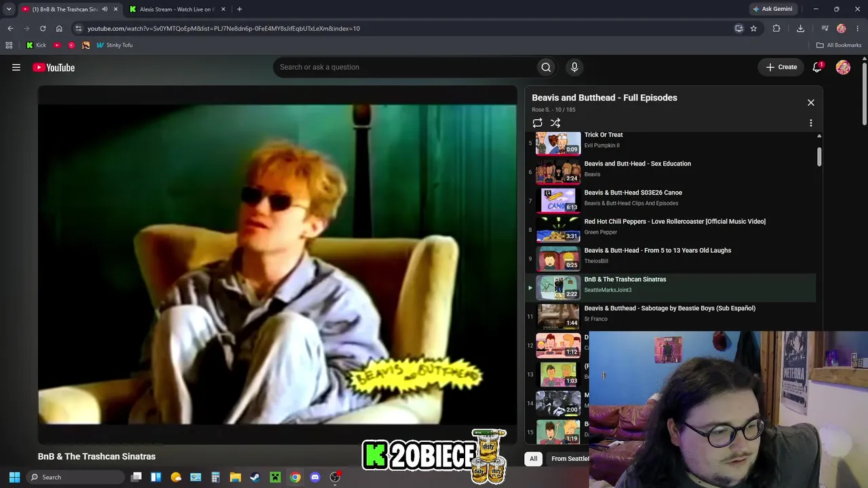Click the address bar URL
This screenshot has width=868, height=488.
coord(224,28)
